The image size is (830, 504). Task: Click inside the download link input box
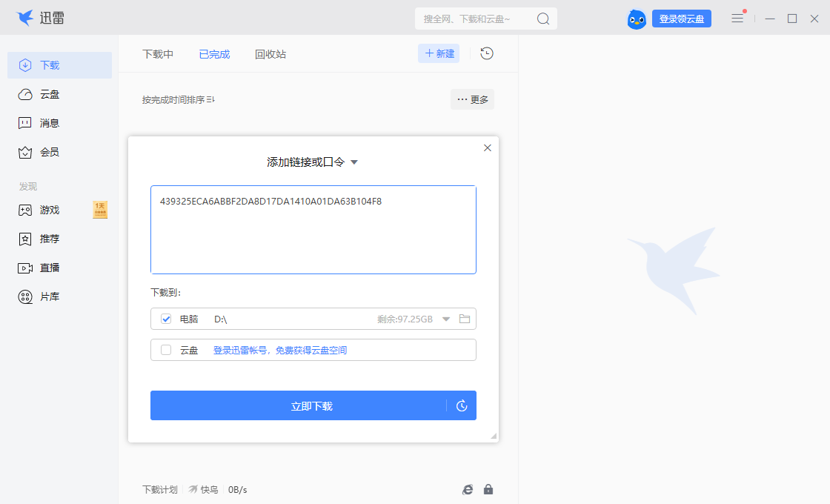(x=313, y=230)
